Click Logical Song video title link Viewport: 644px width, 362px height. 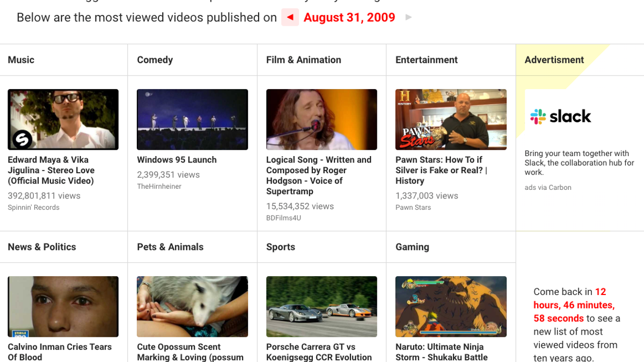[319, 175]
